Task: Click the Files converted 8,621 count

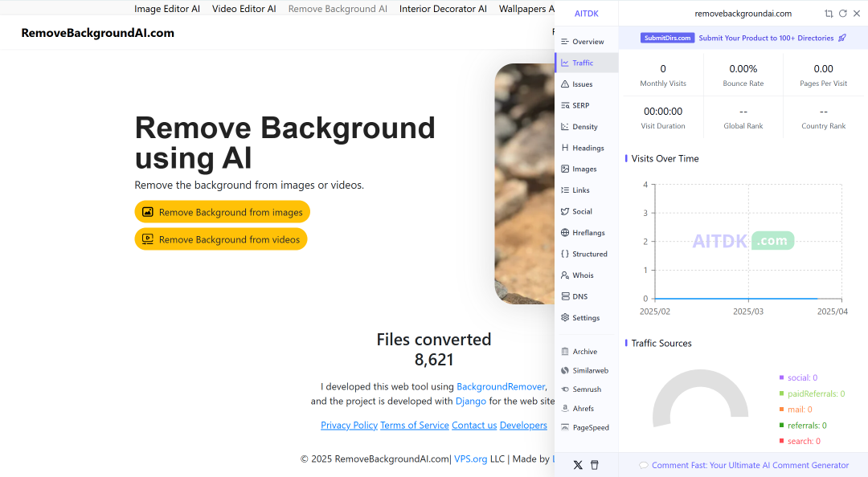Action: click(x=433, y=360)
